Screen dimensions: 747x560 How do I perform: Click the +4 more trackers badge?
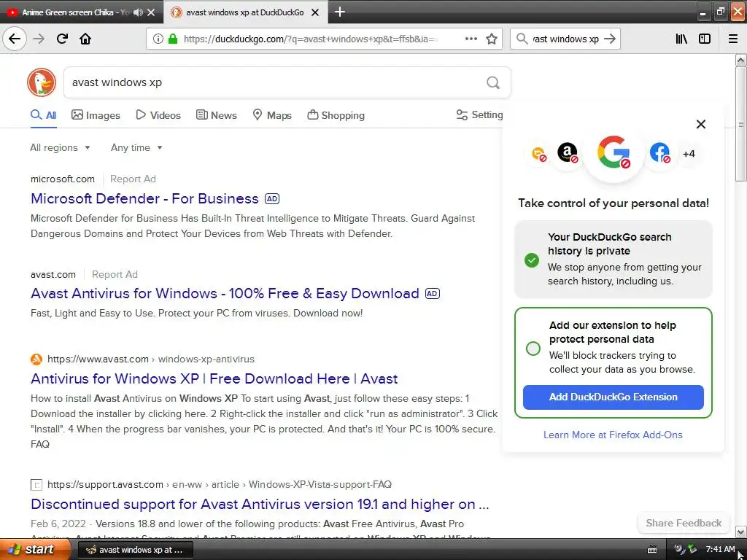tap(689, 154)
